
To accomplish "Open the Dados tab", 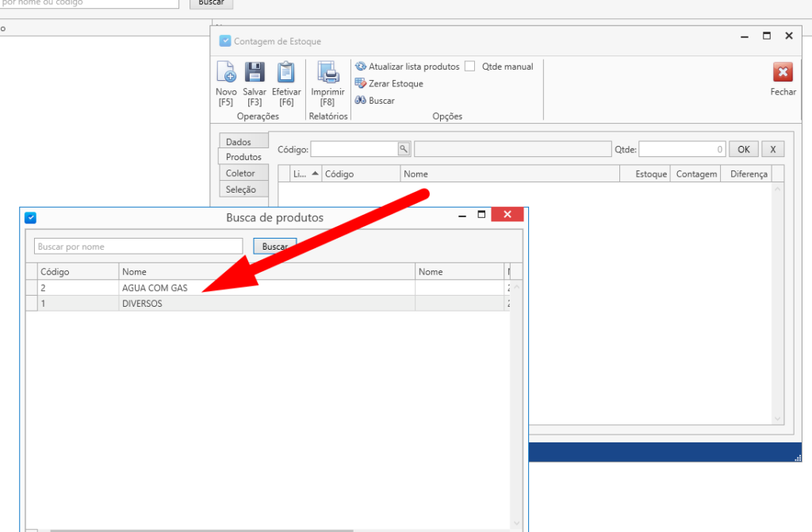I will click(x=239, y=142).
